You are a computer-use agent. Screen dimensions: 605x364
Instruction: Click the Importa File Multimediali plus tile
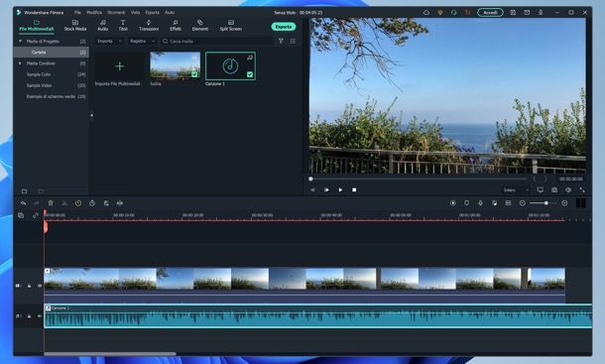click(120, 66)
